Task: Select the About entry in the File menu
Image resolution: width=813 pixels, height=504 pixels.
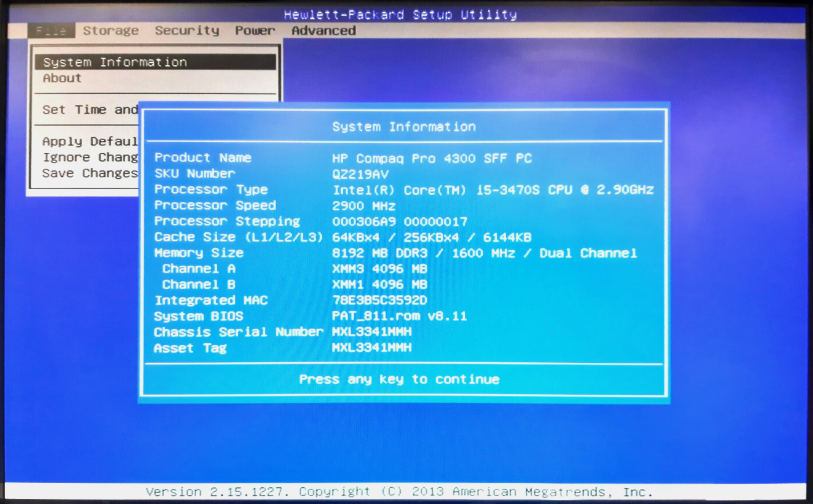Action: pos(62,78)
